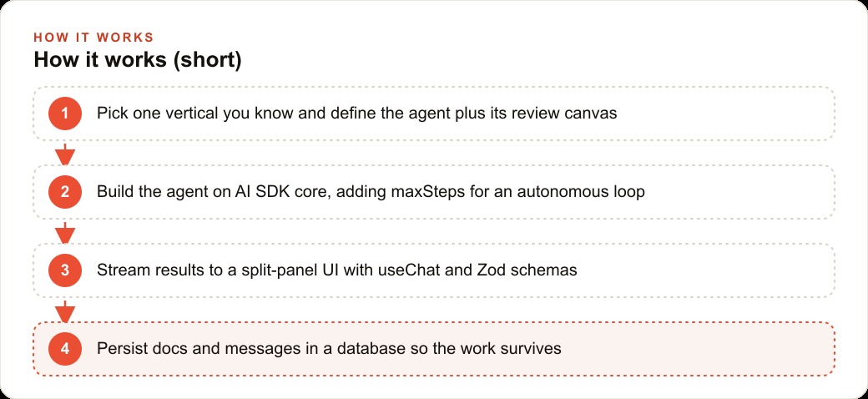The width and height of the screenshot is (868, 399).
Task: Click the arrow between steps 1 and 2
Action: click(65, 154)
